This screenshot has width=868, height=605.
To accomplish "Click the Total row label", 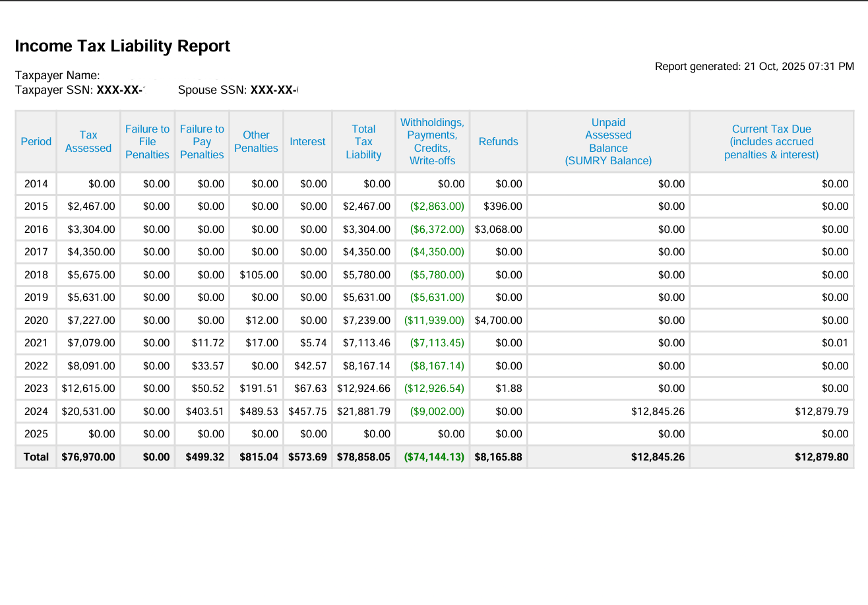I will (36, 457).
